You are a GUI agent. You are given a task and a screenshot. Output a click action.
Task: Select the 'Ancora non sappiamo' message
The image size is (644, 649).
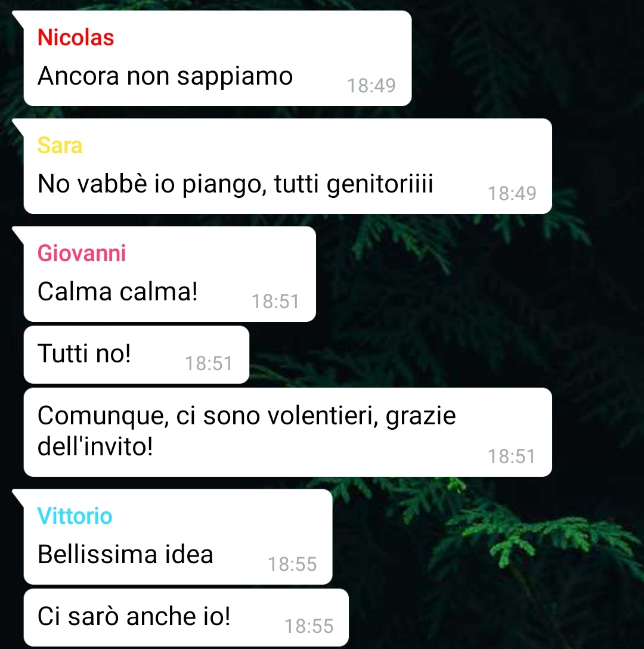tap(218, 58)
